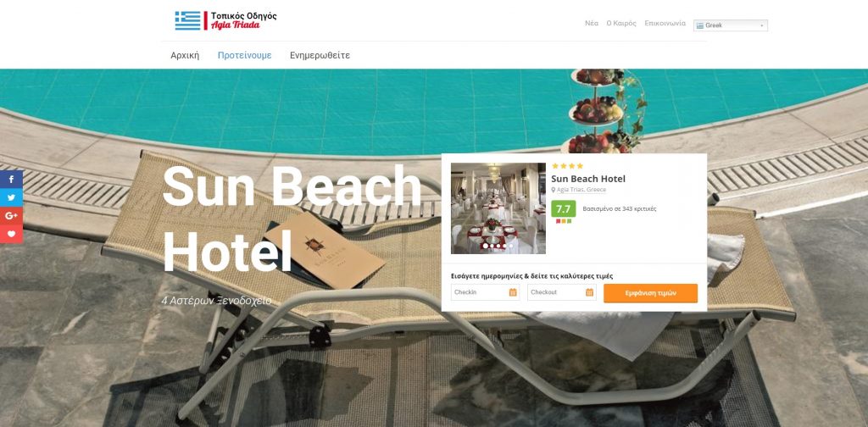Share on Twitter using the sidebar icon

tap(11, 197)
